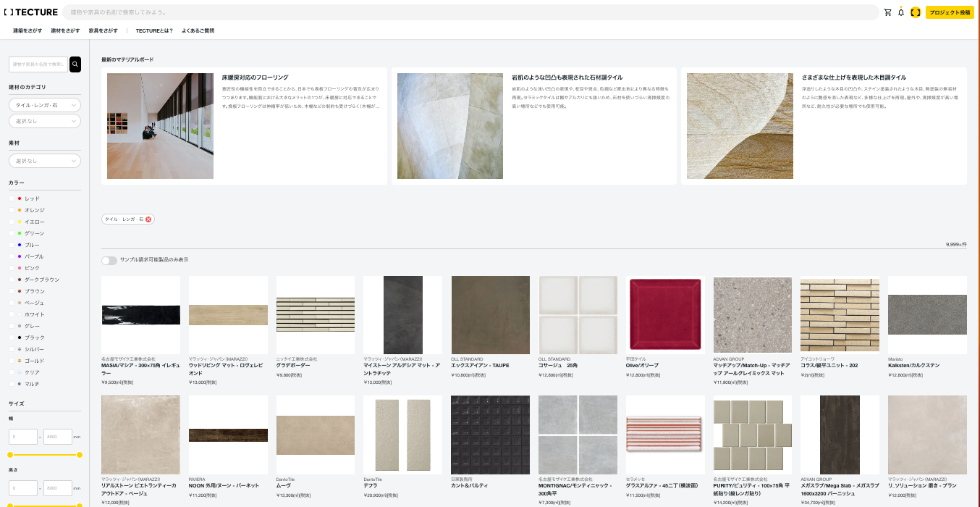Click マッチアップ/Match-Up product title
The height and width of the screenshot is (507, 980).
(x=753, y=369)
